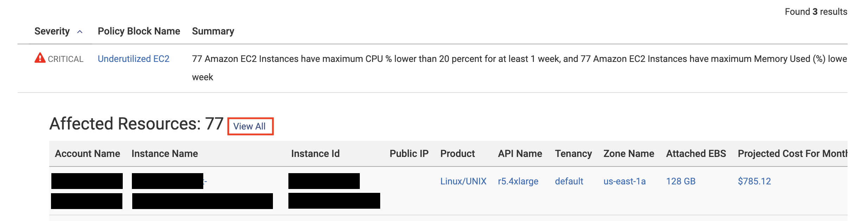
Task: Open the $785.12 projected cost link
Action: pyautogui.click(x=754, y=181)
